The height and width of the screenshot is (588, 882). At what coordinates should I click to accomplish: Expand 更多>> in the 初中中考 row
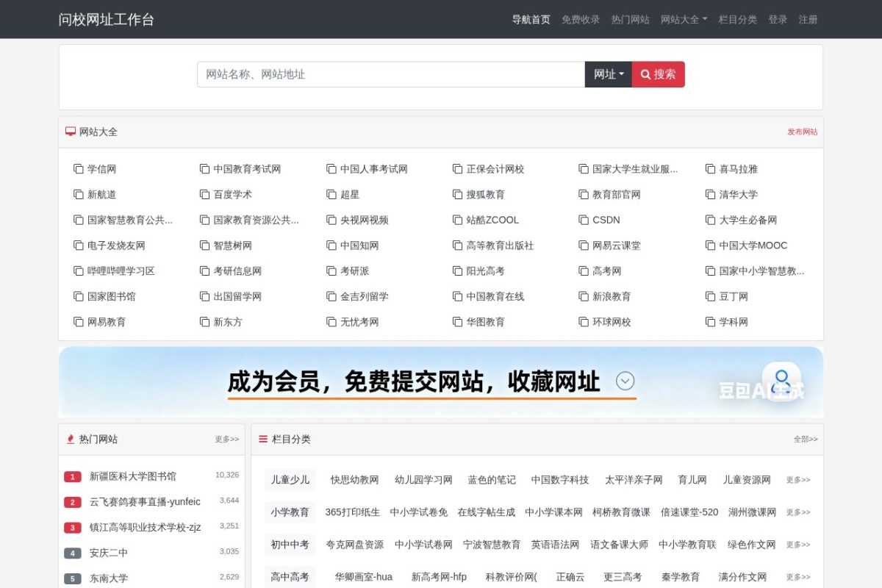tap(798, 545)
